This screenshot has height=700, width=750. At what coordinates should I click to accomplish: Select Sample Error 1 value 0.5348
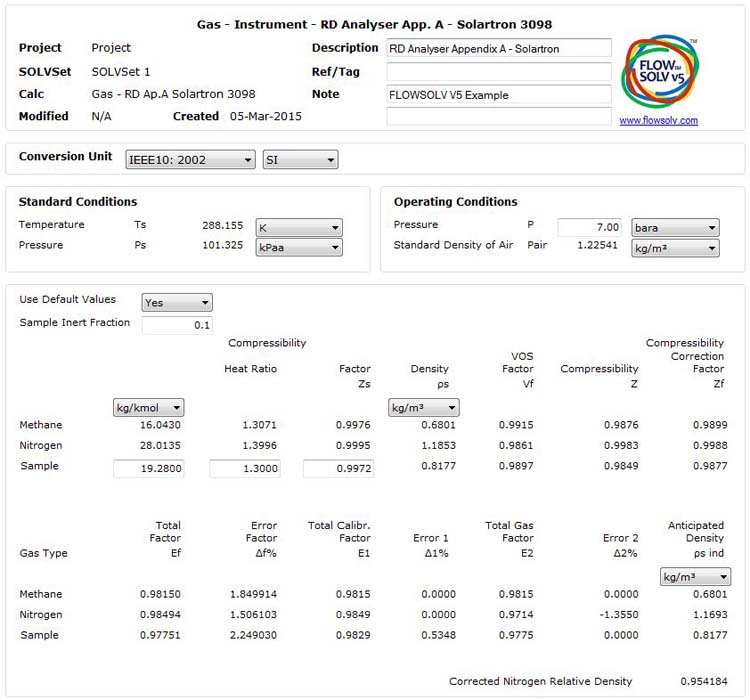[438, 635]
